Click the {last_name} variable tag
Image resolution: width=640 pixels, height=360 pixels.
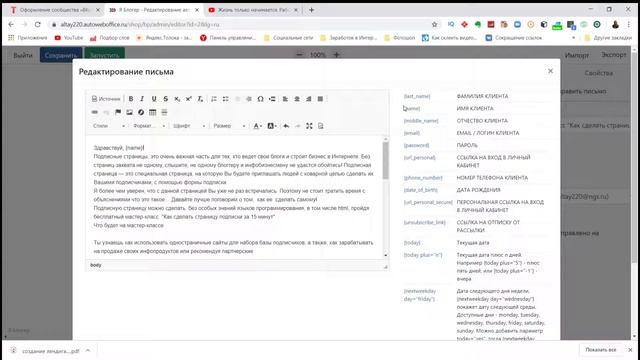[x=417, y=96]
